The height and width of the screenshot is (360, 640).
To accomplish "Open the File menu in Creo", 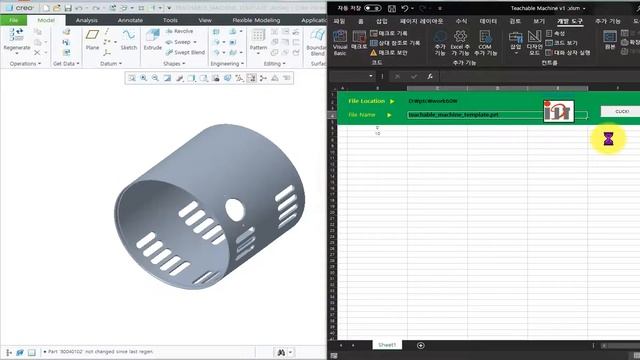I will [13, 20].
